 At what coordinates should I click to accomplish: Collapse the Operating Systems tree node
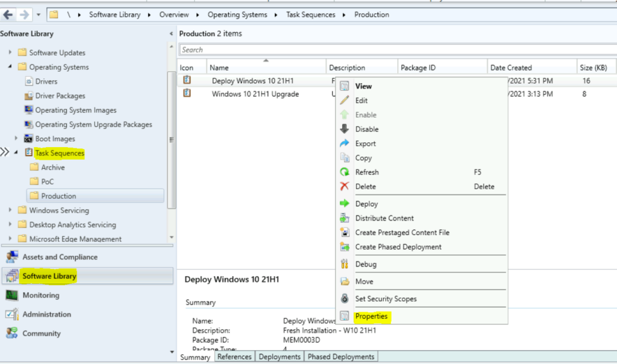pos(10,66)
